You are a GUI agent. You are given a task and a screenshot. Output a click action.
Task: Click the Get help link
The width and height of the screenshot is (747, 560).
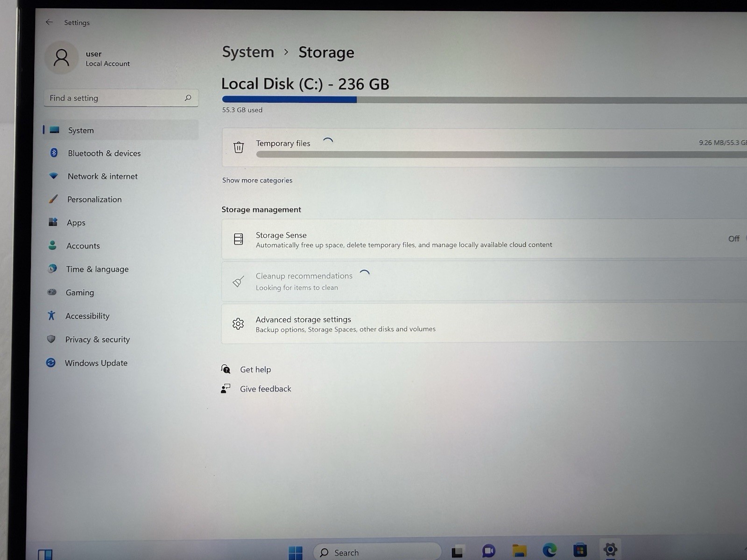[255, 370]
